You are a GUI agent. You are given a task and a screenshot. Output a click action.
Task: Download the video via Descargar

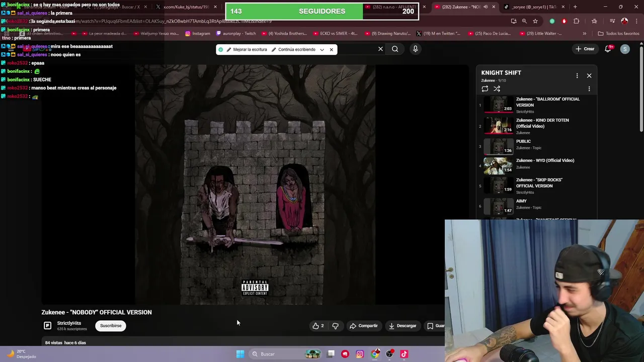[403, 326]
